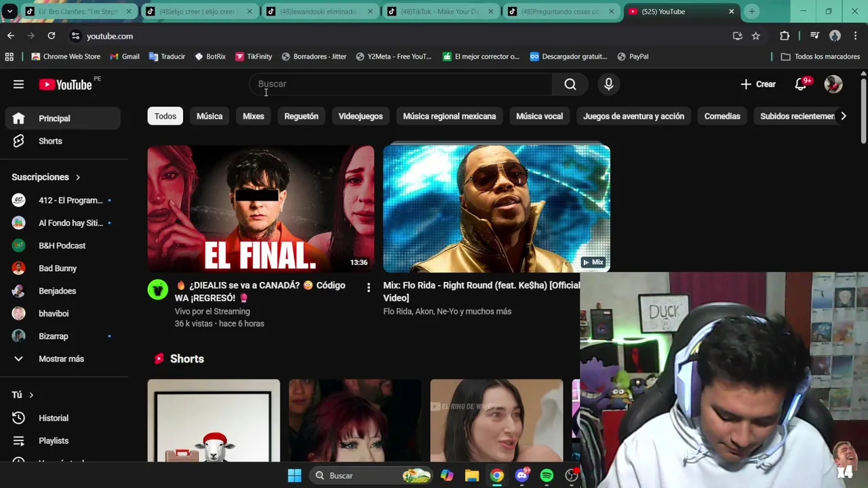This screenshot has width=868, height=488.
Task: Open the account avatar menu
Action: tap(833, 84)
